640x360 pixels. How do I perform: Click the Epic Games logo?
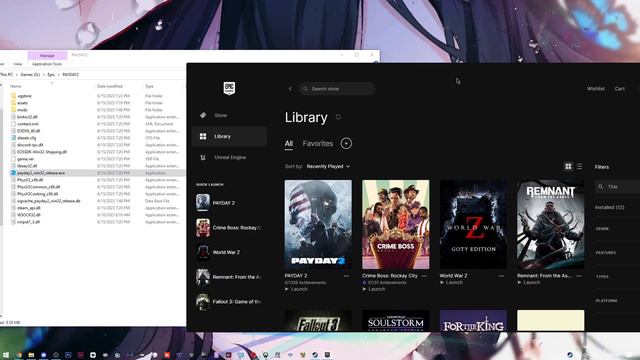[x=229, y=88]
